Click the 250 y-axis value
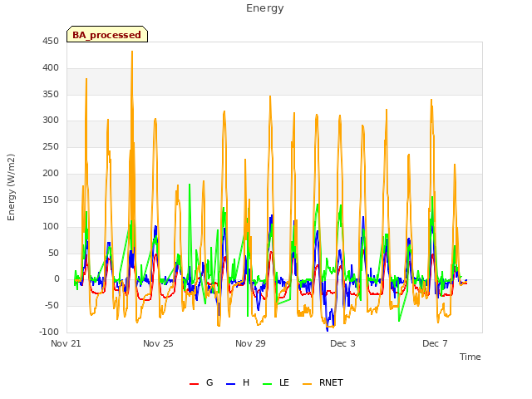532x399 pixels. tap(51, 147)
